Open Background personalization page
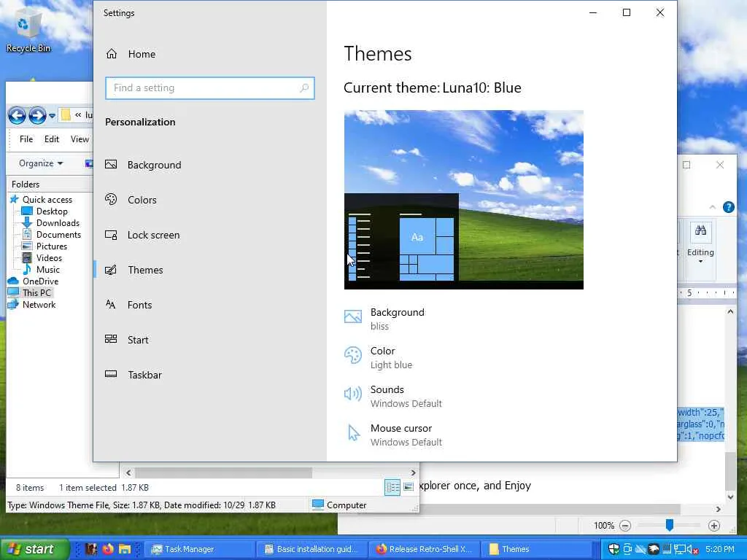The image size is (747, 560). 144,165
